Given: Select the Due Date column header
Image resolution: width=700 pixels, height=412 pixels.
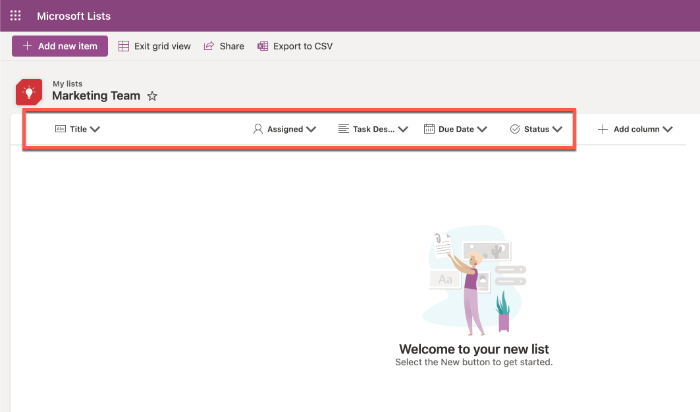Looking at the screenshot, I should click(x=456, y=129).
